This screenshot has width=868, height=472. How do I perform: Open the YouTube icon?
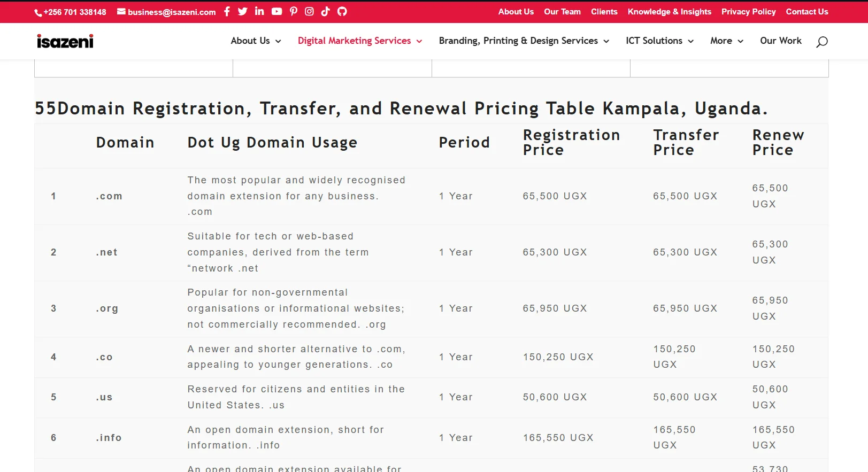[x=276, y=11]
